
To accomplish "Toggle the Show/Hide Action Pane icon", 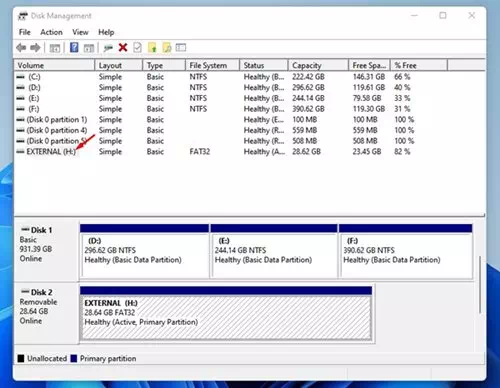I will [x=89, y=48].
